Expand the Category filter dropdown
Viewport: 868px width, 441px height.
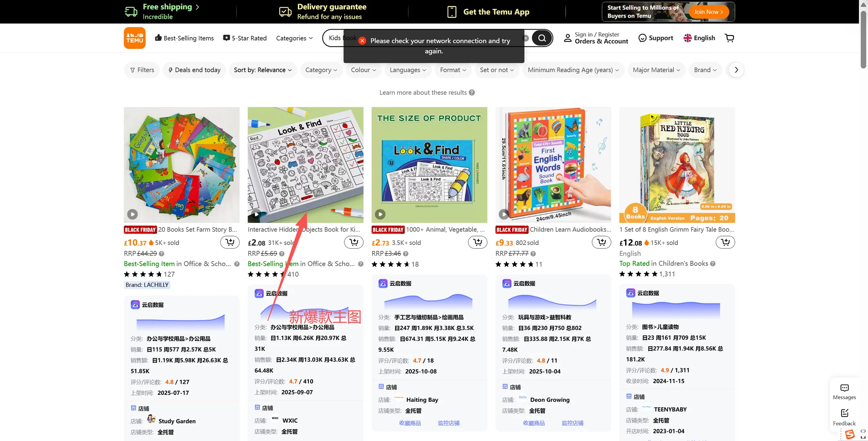(321, 70)
